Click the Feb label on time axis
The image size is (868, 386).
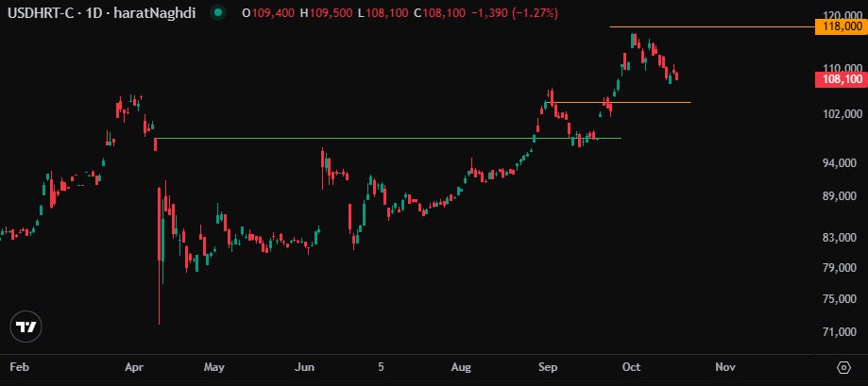pos(19,365)
